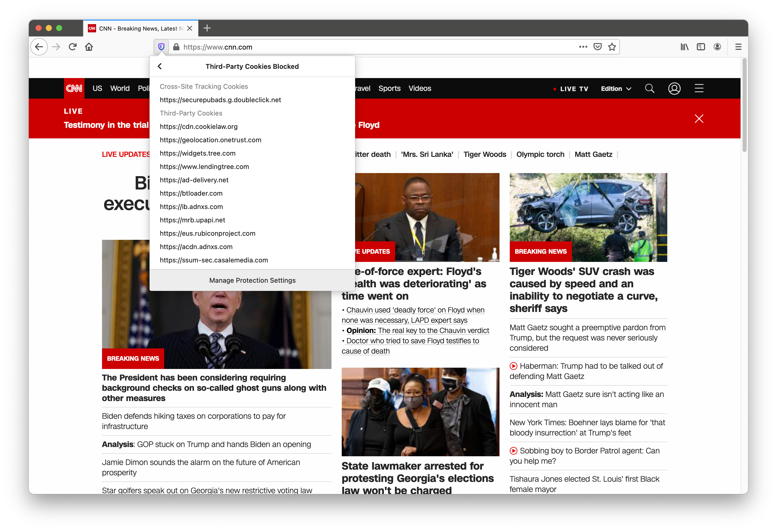Screen dimensions: 777x532
Task: Click the reload/refresh page icon
Action: (x=71, y=46)
